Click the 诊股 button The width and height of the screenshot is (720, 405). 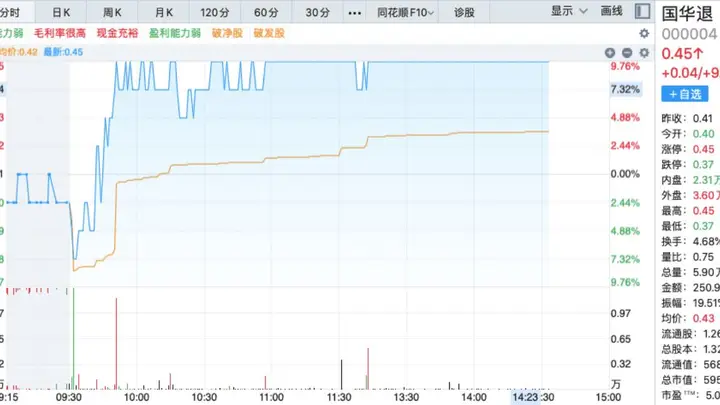click(x=464, y=13)
